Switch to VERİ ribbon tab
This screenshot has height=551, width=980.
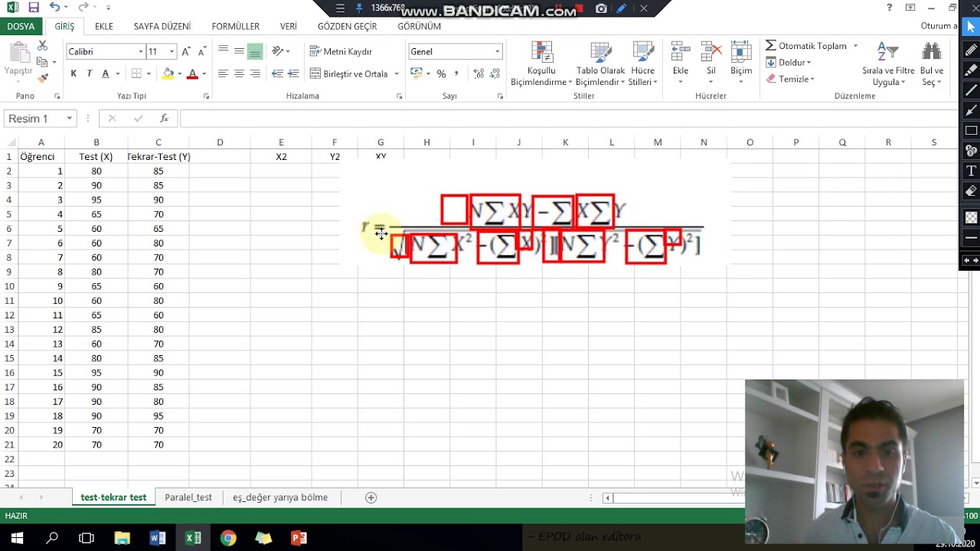(289, 26)
